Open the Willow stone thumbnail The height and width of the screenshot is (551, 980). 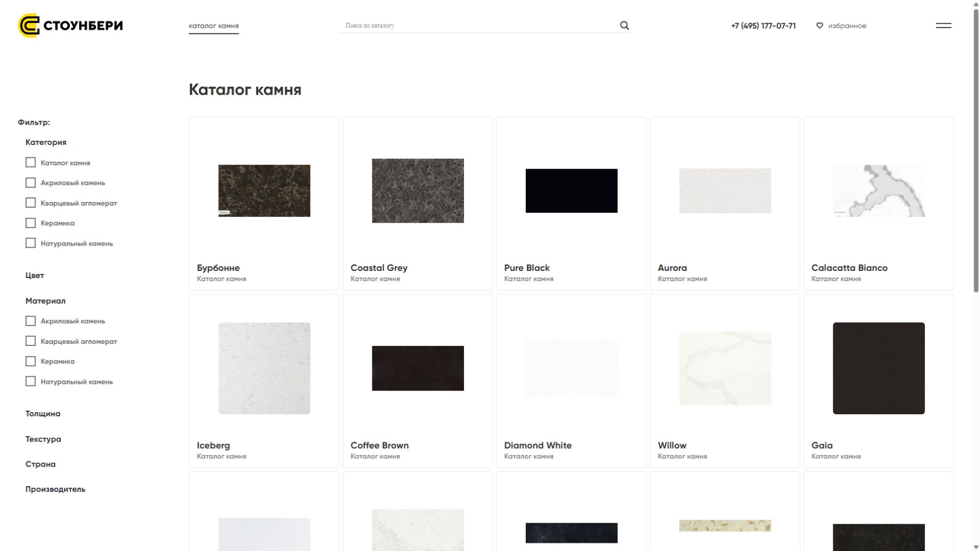pos(725,368)
